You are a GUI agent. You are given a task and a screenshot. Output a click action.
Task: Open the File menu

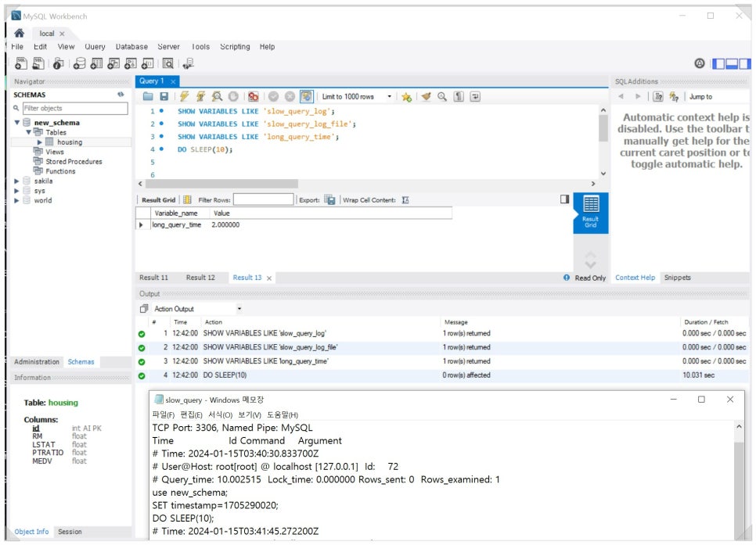(17, 46)
